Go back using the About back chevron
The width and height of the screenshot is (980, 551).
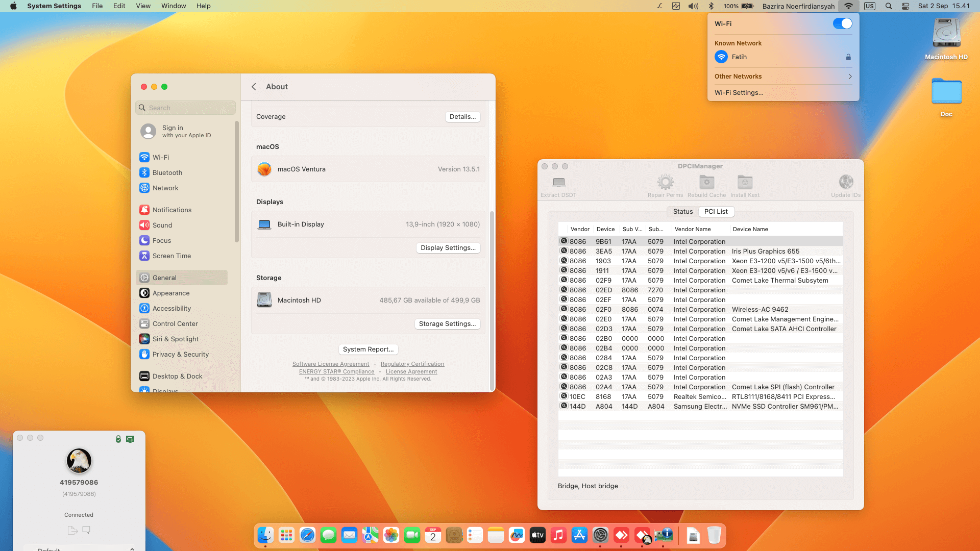tap(254, 87)
